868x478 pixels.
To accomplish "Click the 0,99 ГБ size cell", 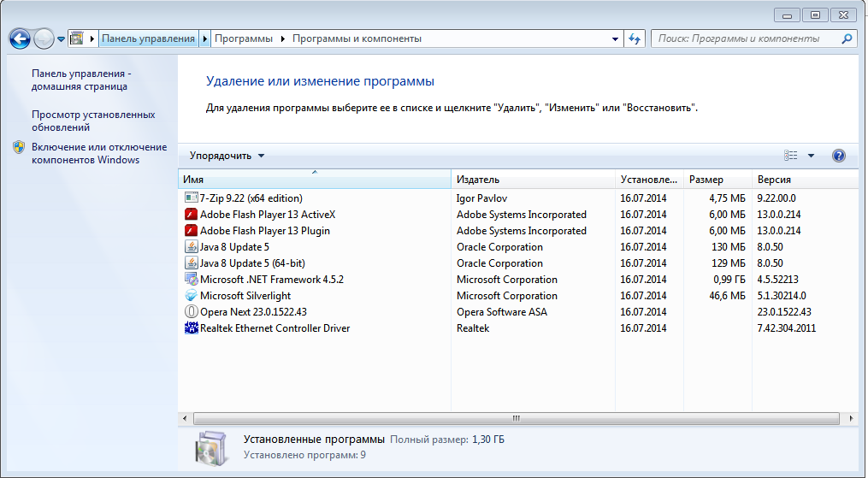I will [x=728, y=280].
